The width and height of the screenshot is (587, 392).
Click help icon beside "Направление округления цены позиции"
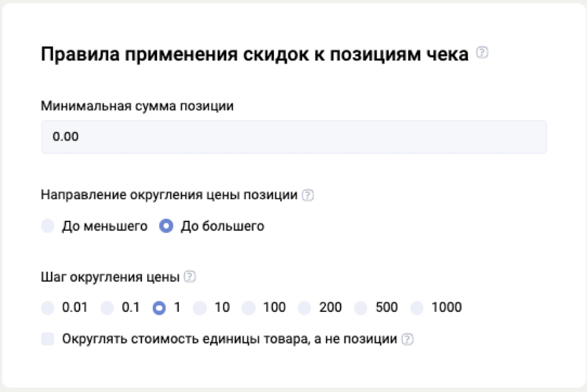(308, 195)
